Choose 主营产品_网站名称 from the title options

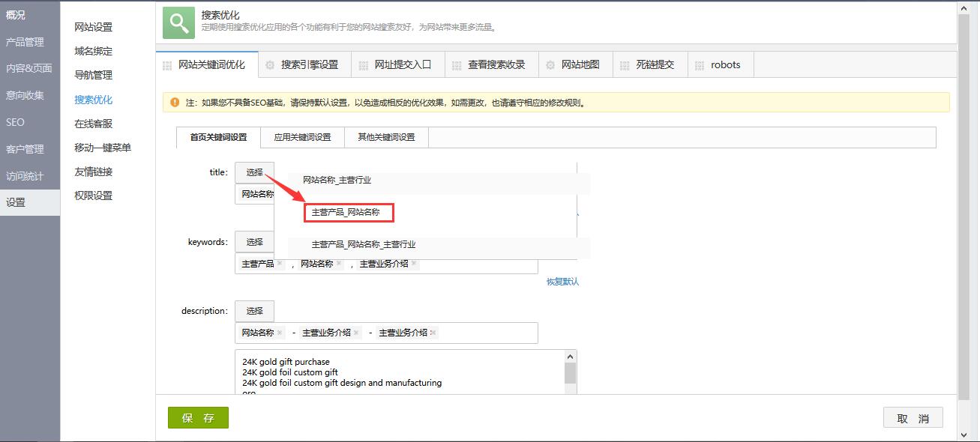point(346,213)
